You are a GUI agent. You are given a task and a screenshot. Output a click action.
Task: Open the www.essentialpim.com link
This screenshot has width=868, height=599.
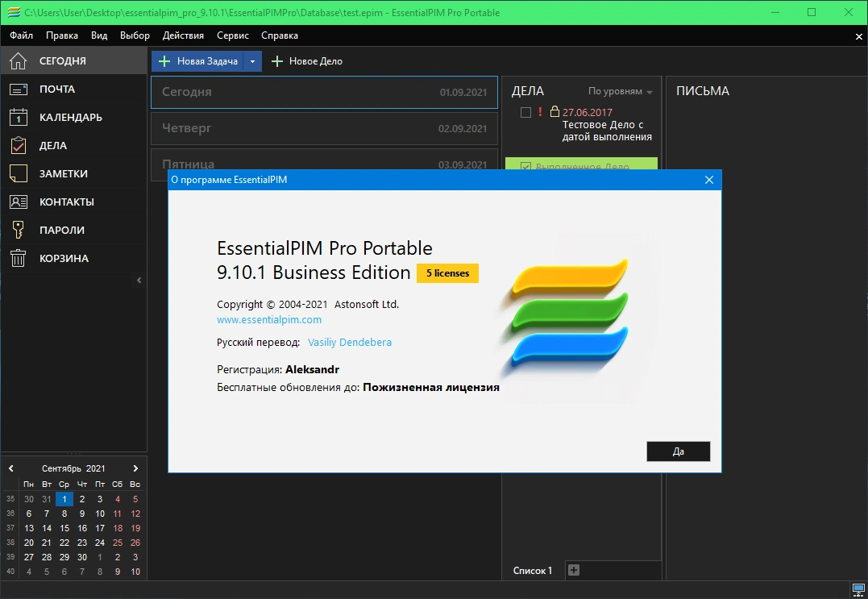click(269, 319)
